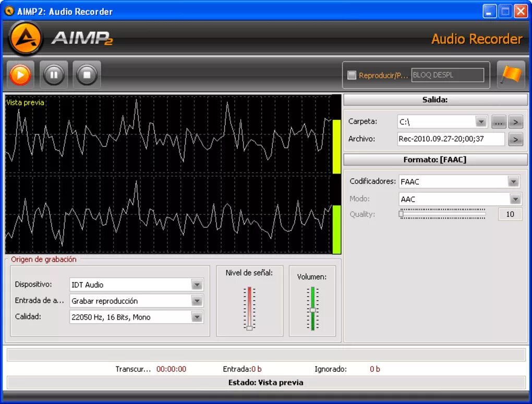Stop the recording
Image resolution: width=532 pixels, height=404 pixels.
coord(87,75)
